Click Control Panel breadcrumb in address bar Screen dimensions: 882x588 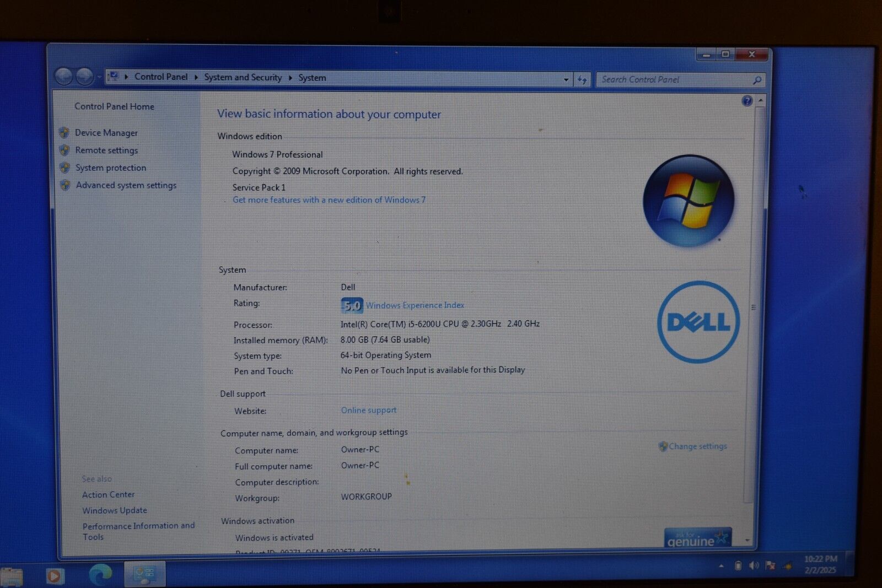(x=161, y=77)
